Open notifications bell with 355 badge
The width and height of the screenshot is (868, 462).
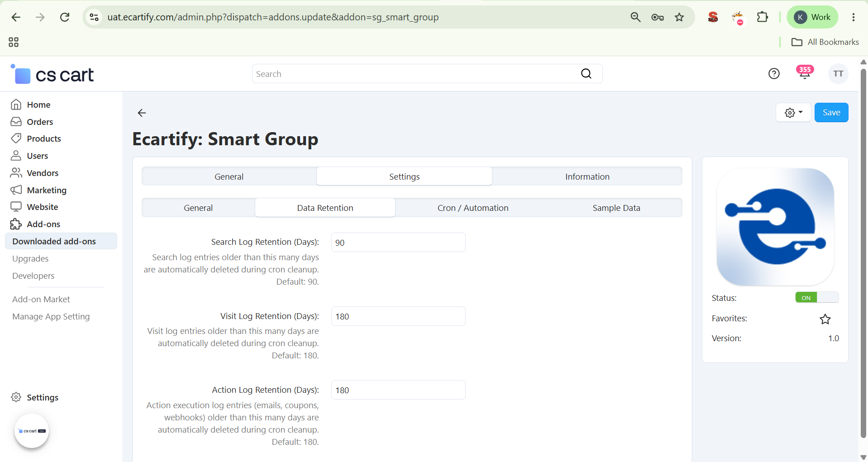coord(805,73)
